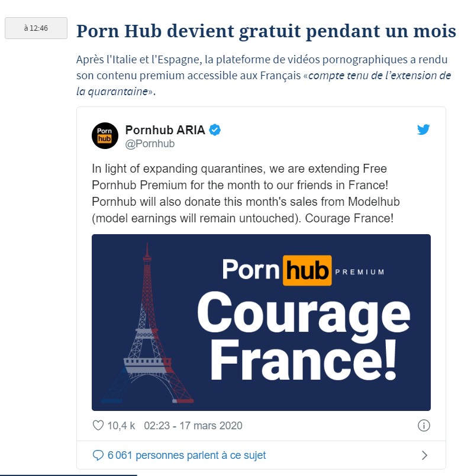Viewport: 474px width, 476px height.
Task: Click the tweet body text
Action: 246,193
